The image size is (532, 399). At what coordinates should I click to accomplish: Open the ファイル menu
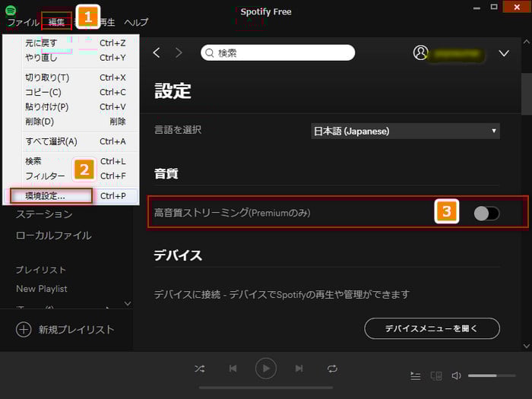coord(23,22)
